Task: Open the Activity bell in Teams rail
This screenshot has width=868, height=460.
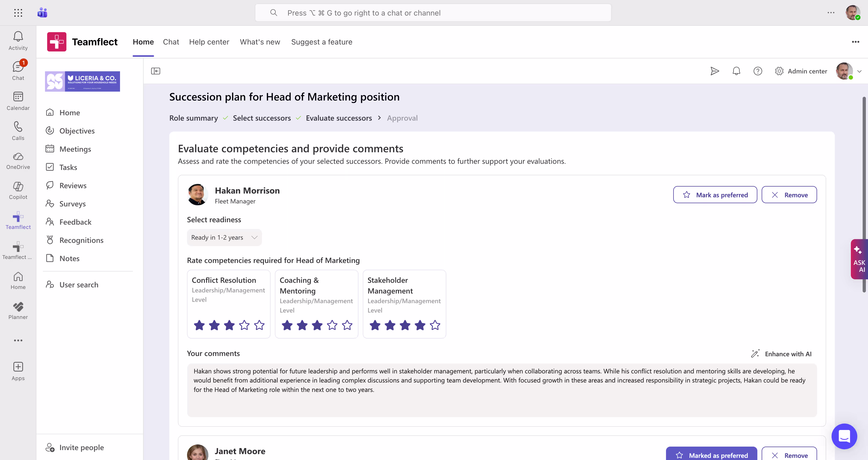Action: [x=18, y=40]
